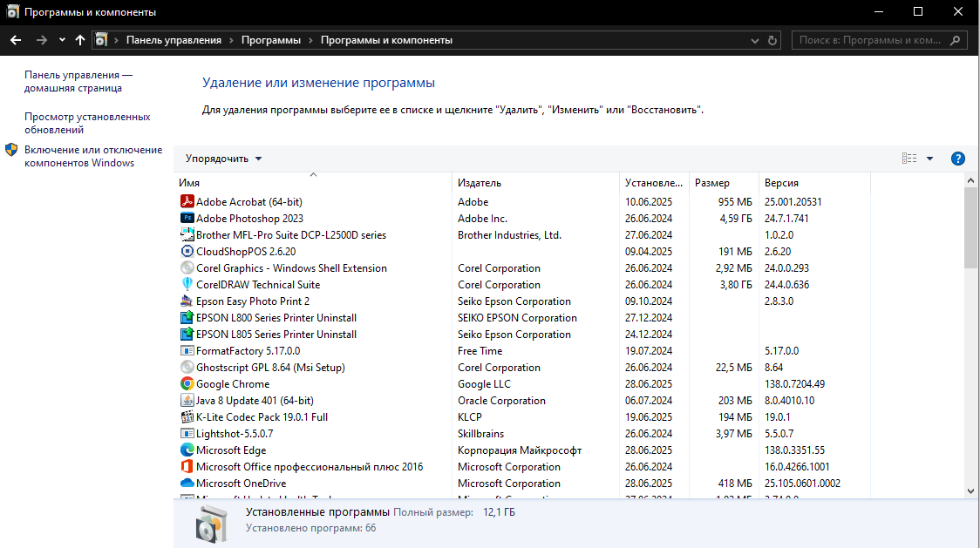Click the EPSON L800 Series Printer Uninstall icon

click(x=187, y=317)
